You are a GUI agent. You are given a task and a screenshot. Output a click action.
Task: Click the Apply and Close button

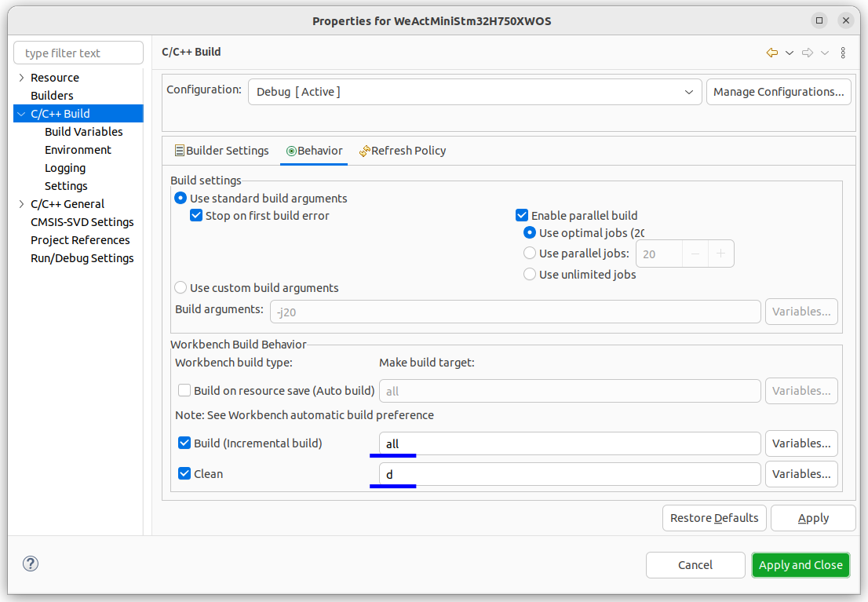[x=801, y=565]
